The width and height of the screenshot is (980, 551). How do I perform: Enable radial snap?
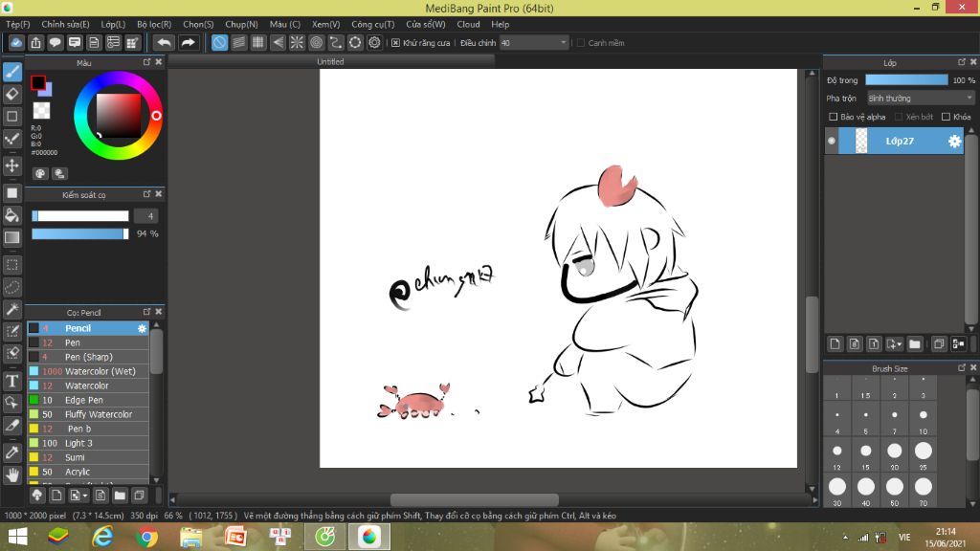pyautogui.click(x=297, y=42)
